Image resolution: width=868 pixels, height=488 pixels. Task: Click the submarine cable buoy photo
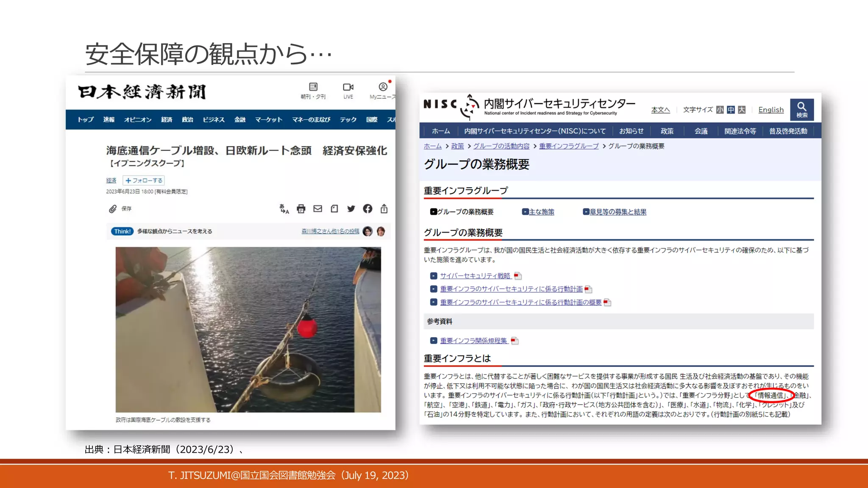(x=248, y=330)
